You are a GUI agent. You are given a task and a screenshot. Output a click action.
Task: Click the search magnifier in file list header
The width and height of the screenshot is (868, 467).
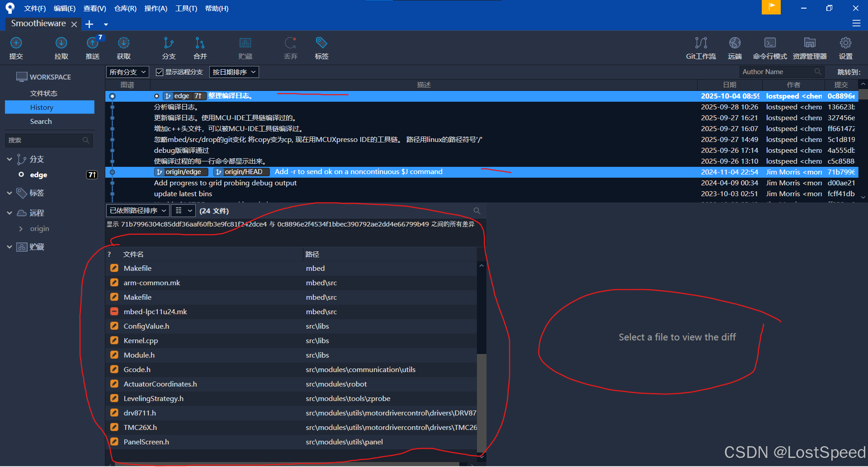(477, 211)
